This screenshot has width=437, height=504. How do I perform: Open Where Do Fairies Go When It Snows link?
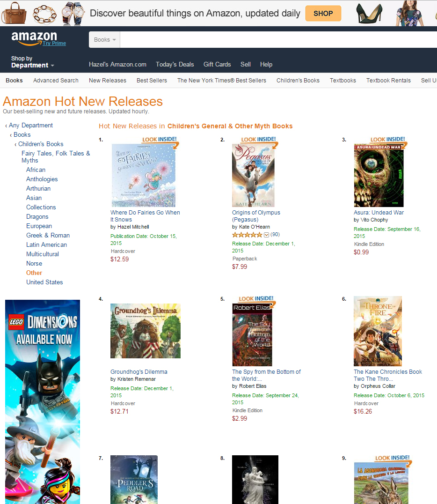pos(145,216)
